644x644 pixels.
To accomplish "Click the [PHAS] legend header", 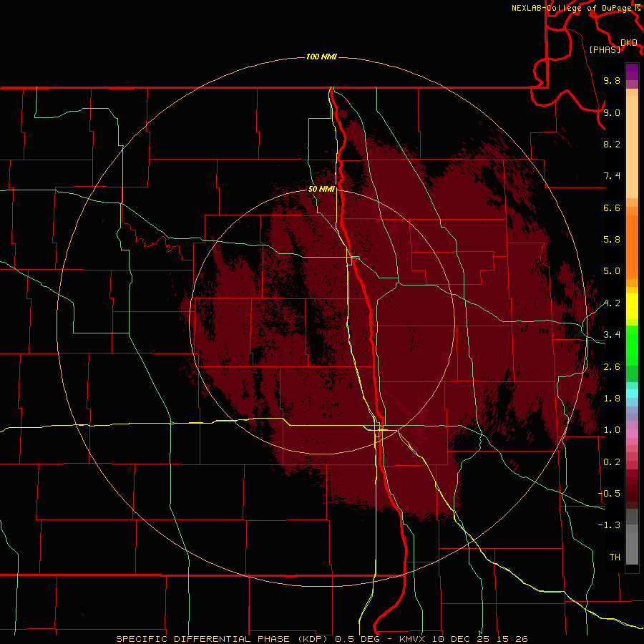I will 605,49.
